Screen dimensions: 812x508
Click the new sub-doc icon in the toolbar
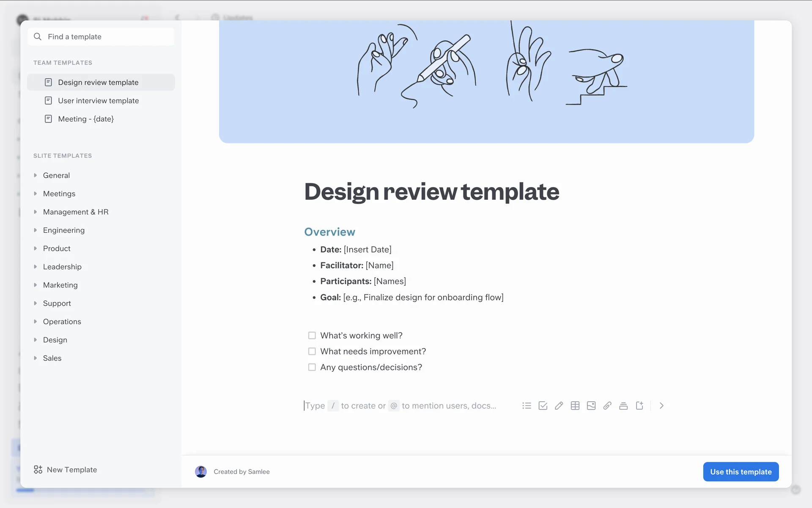click(639, 406)
